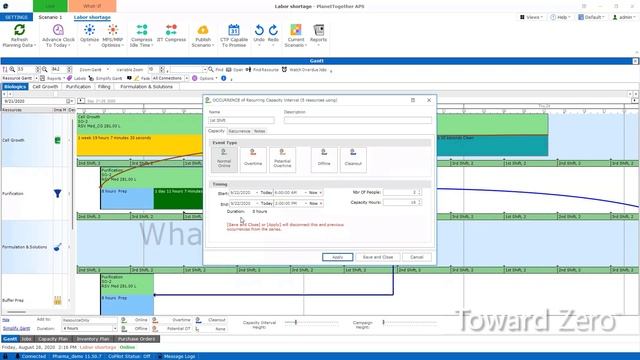Click Simplify Gantt toolbar item
Screen dimensions: 640x360
click(x=105, y=78)
